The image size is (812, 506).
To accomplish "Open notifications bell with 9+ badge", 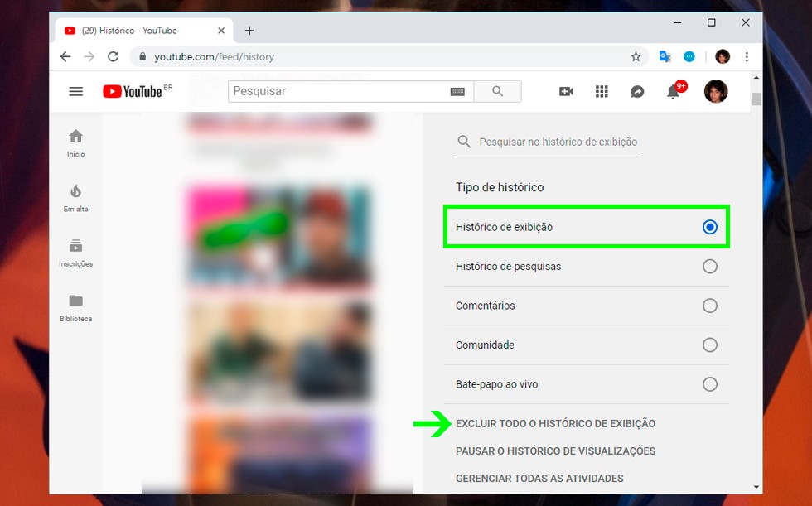I will [674, 90].
